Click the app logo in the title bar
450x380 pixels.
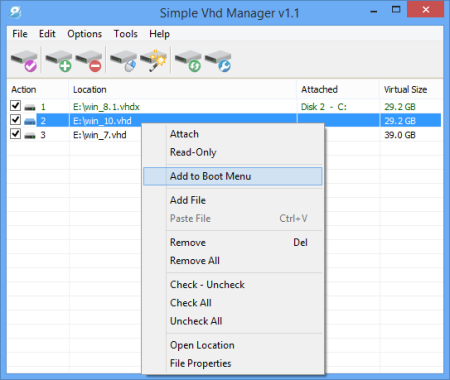15,13
